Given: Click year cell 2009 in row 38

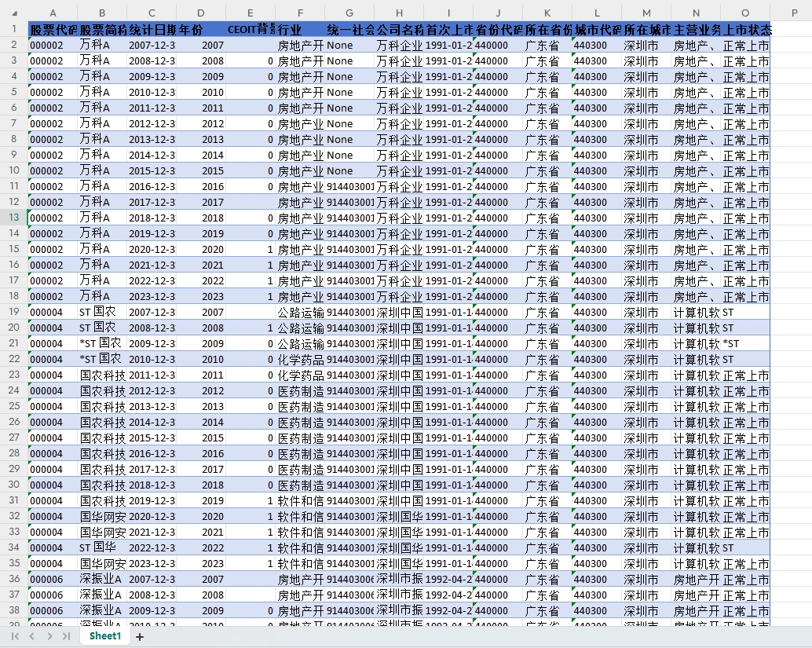Looking at the screenshot, I should pyautogui.click(x=201, y=611).
